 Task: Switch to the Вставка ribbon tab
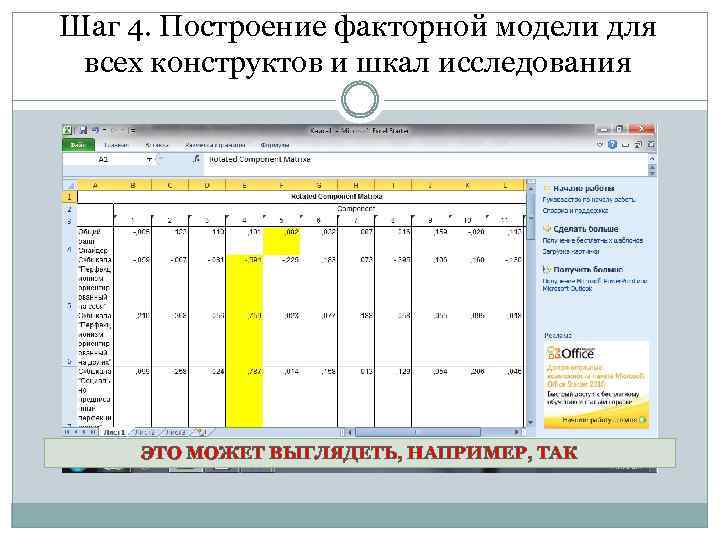pos(157,145)
